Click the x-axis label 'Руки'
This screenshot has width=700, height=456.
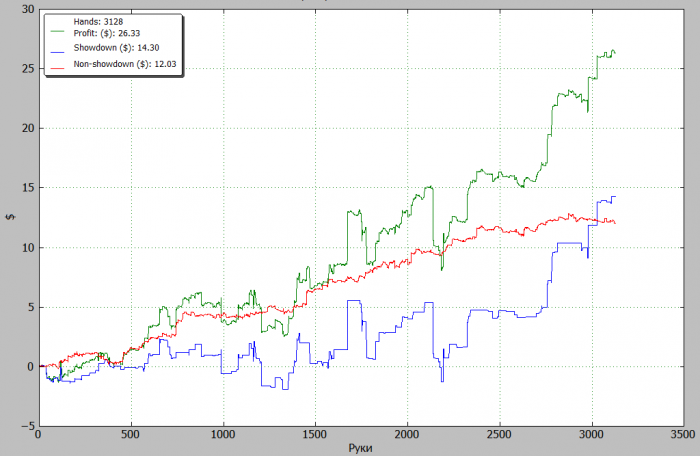[360, 448]
